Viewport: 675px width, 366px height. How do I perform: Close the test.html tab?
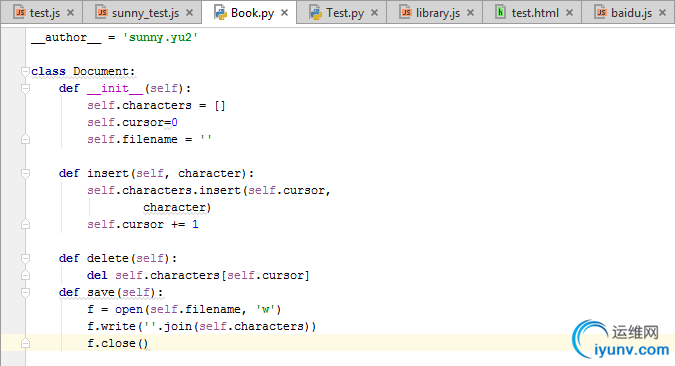click(x=569, y=13)
